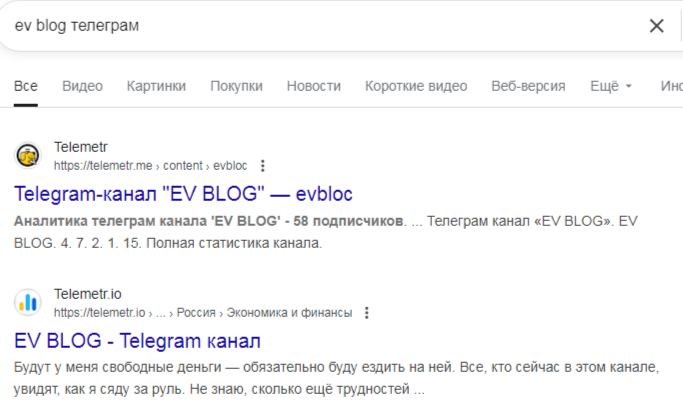Open three-dot menu for telemetr.io result
The width and height of the screenshot is (683, 403).
[x=367, y=313]
